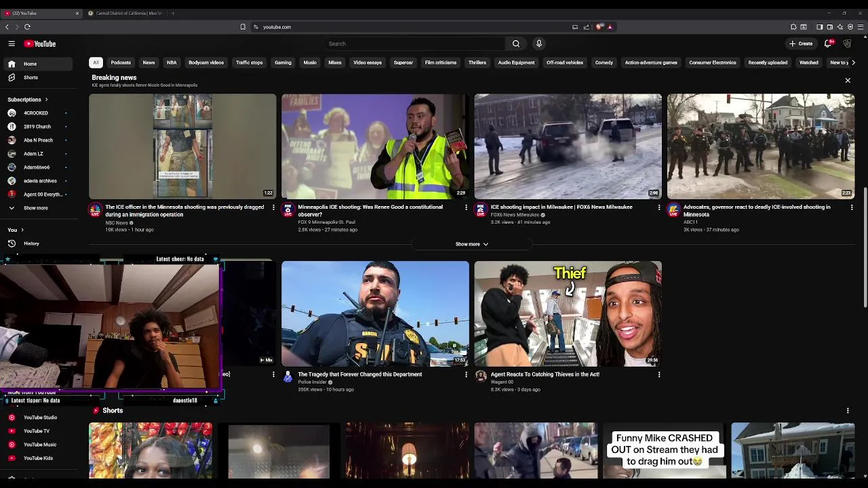The height and width of the screenshot is (488, 868).
Task: Go to Home in the sidebar
Action: tap(37, 64)
